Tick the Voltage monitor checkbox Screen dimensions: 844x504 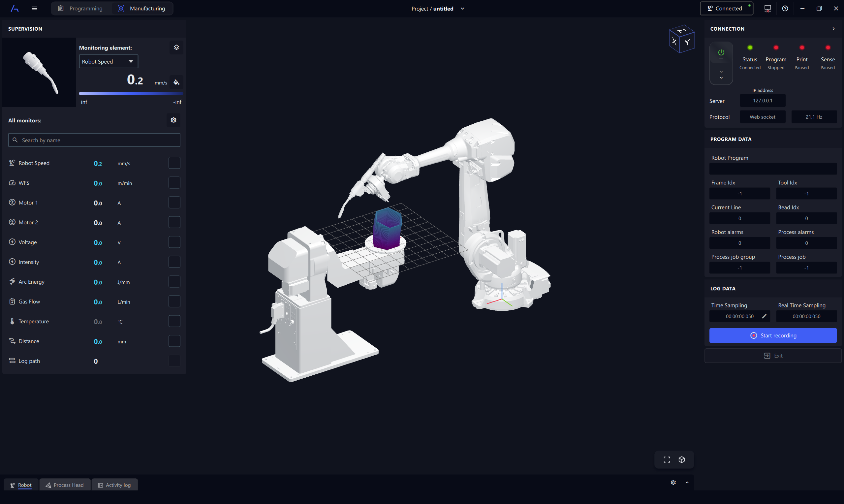tap(174, 242)
